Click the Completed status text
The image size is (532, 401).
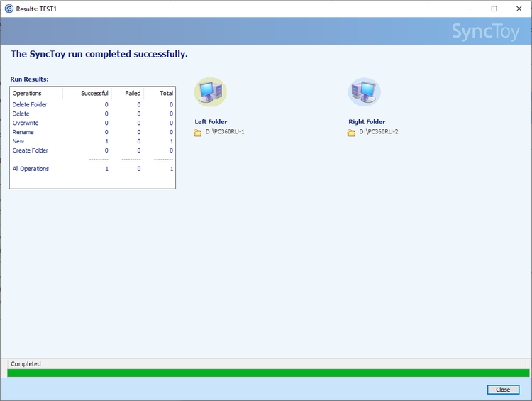point(26,363)
